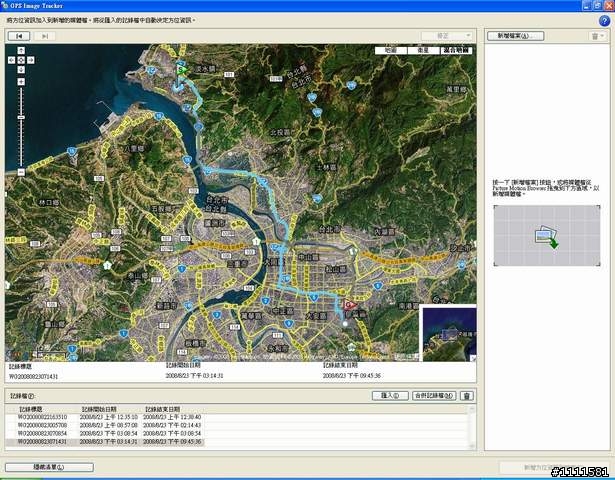Pan the map right
Viewport: 615px width, 480px height.
point(31,60)
